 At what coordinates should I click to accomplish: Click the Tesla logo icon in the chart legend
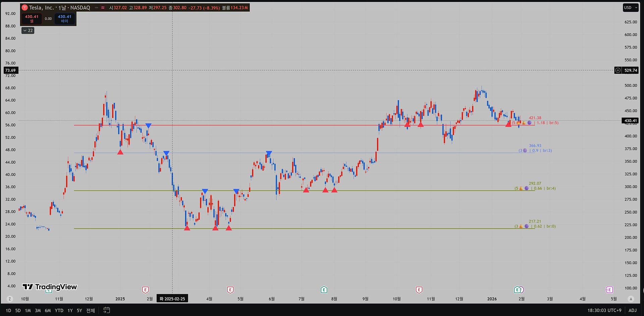[x=25, y=8]
